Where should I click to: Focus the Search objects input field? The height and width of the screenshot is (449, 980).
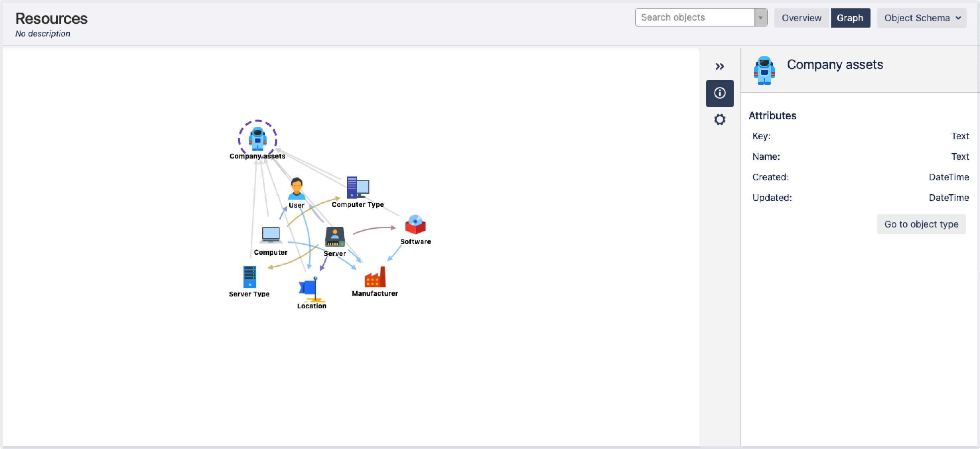[x=695, y=18]
